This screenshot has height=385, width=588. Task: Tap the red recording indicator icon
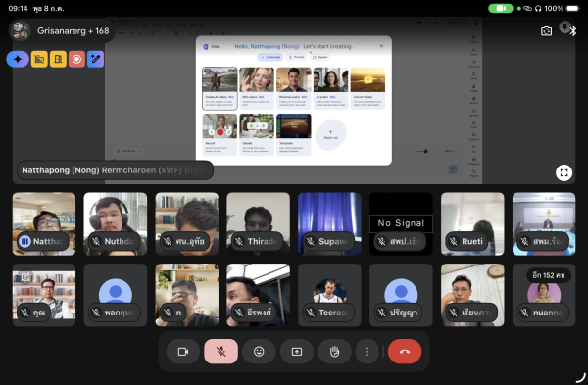76,59
